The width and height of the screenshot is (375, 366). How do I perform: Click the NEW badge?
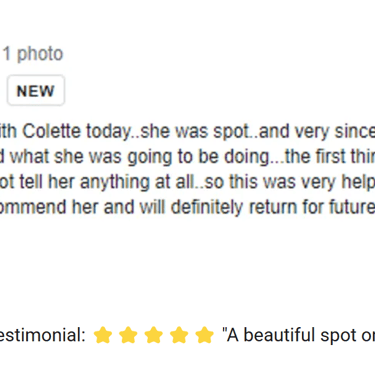36,91
